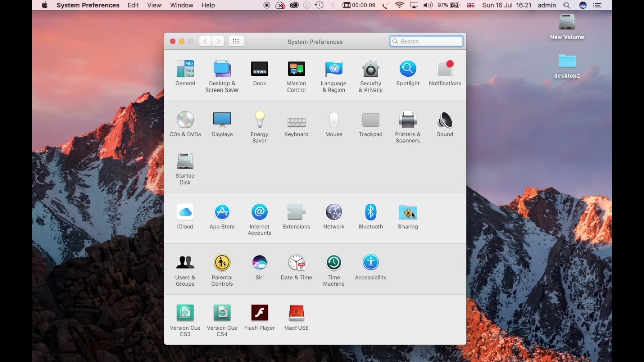The height and width of the screenshot is (362, 644).
Task: Open Network preferences
Action: click(334, 217)
